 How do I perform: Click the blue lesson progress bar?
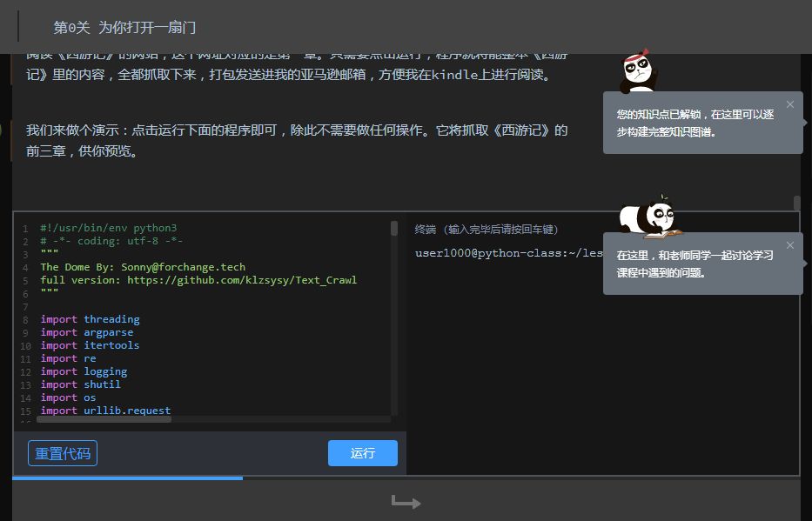[x=127, y=478]
